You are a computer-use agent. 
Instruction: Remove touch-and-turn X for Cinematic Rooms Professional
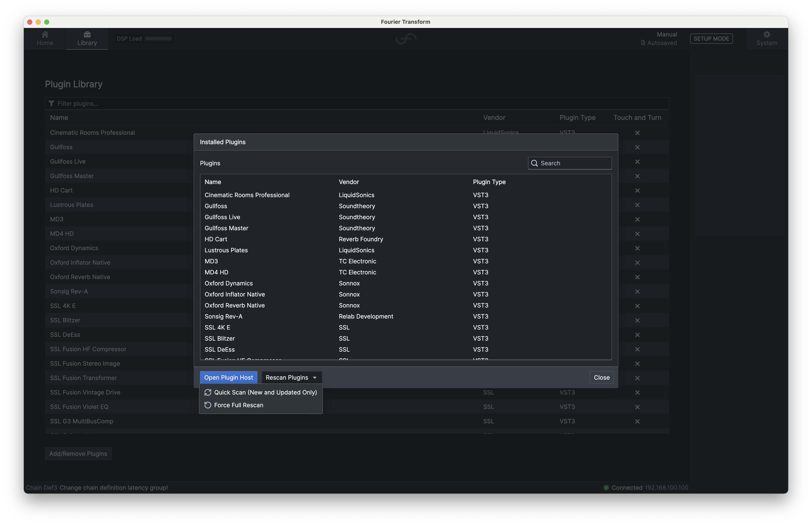(x=637, y=133)
